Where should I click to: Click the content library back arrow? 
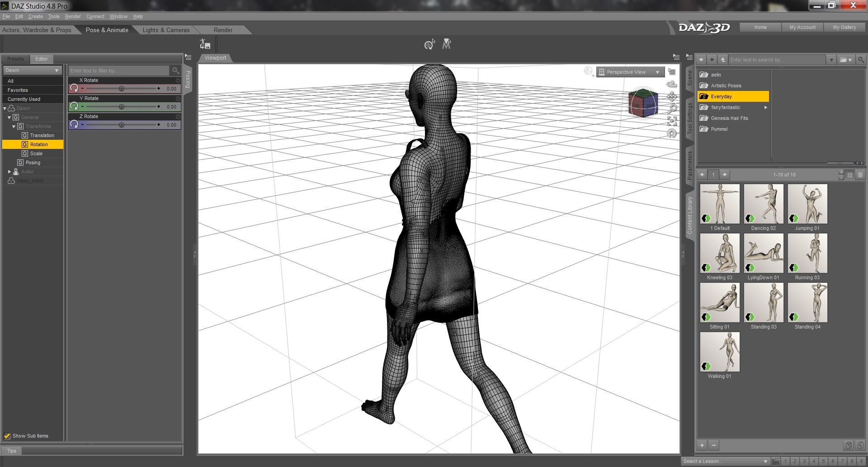tap(701, 60)
